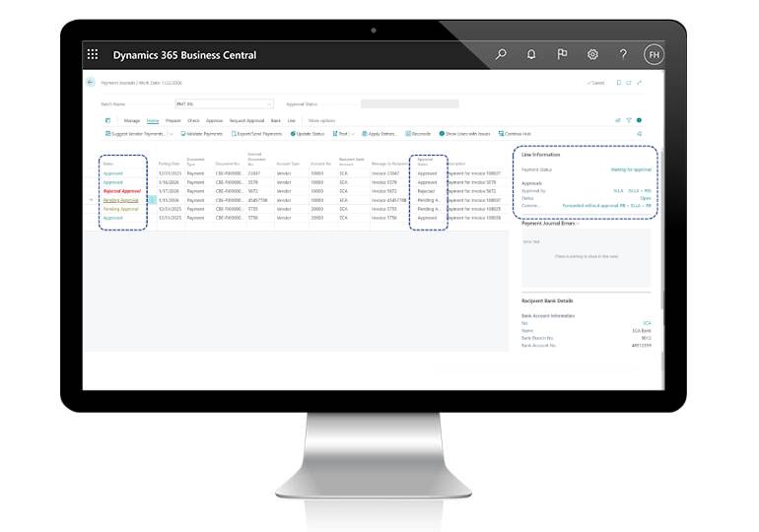The width and height of the screenshot is (759, 532).
Task: Click the Validate Payments button
Action: coord(202,133)
